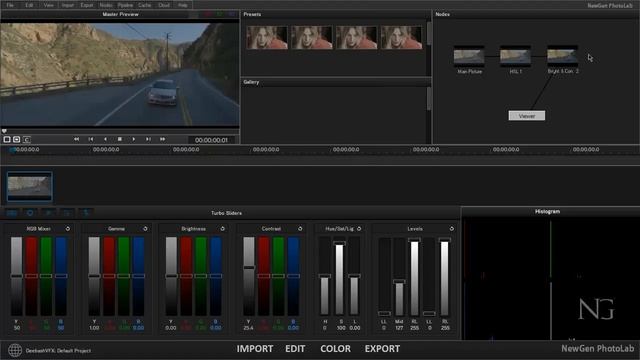Open the Pipeline menu

pyautogui.click(x=125, y=5)
